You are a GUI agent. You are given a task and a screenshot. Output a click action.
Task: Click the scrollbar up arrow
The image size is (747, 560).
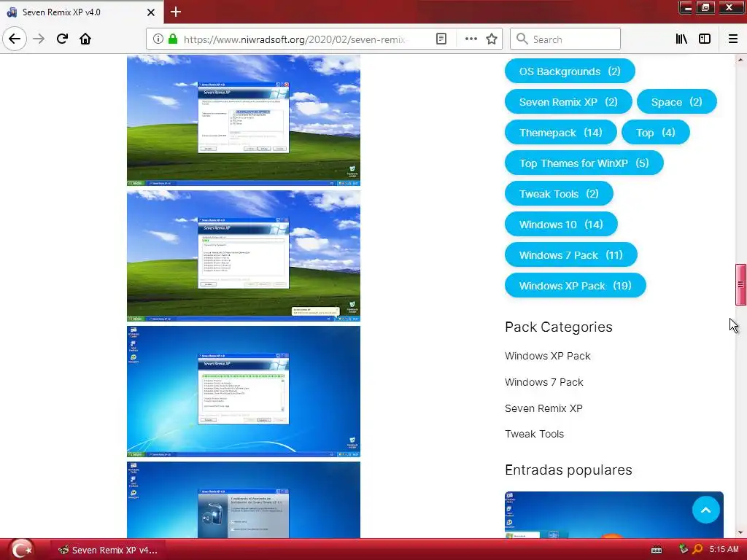tap(740, 60)
